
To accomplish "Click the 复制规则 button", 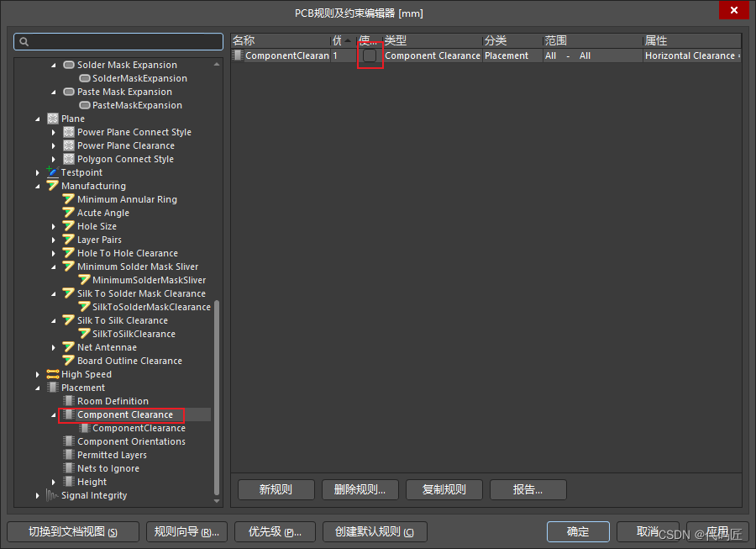I will tap(444, 489).
